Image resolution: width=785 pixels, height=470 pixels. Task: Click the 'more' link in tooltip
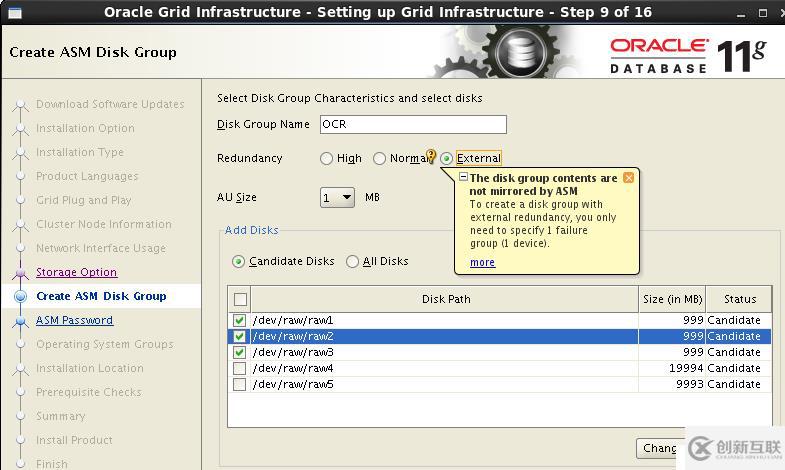click(x=482, y=262)
